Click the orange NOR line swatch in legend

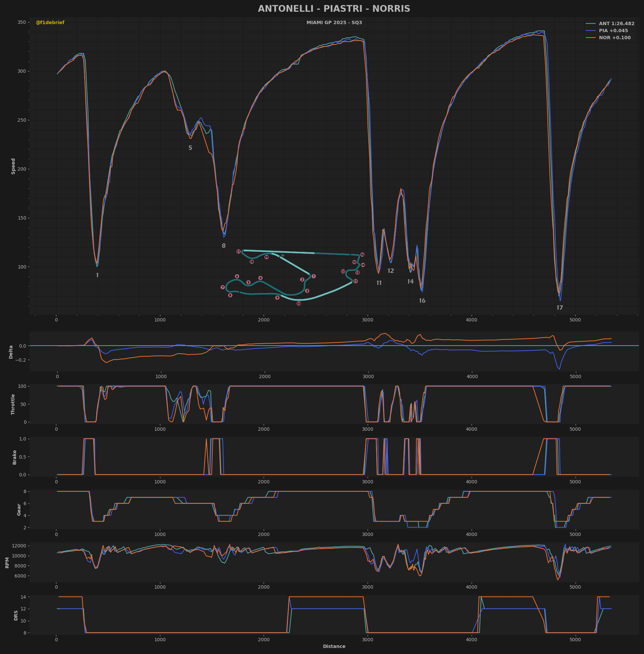(x=591, y=38)
